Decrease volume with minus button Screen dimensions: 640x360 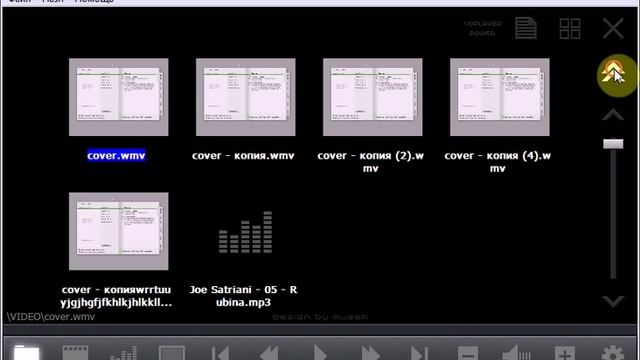[468, 353]
